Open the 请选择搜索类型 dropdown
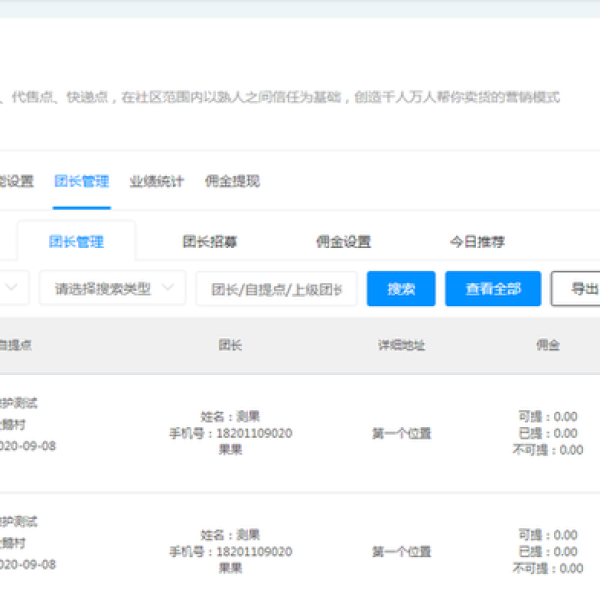The image size is (600, 600). [103, 289]
